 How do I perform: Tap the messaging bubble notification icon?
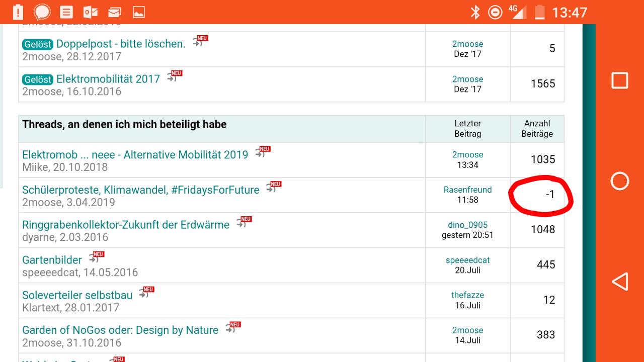tap(42, 12)
